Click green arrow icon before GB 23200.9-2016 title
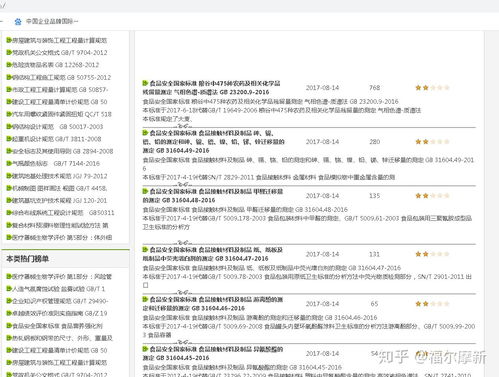The height and width of the screenshot is (377, 499). (x=145, y=83)
